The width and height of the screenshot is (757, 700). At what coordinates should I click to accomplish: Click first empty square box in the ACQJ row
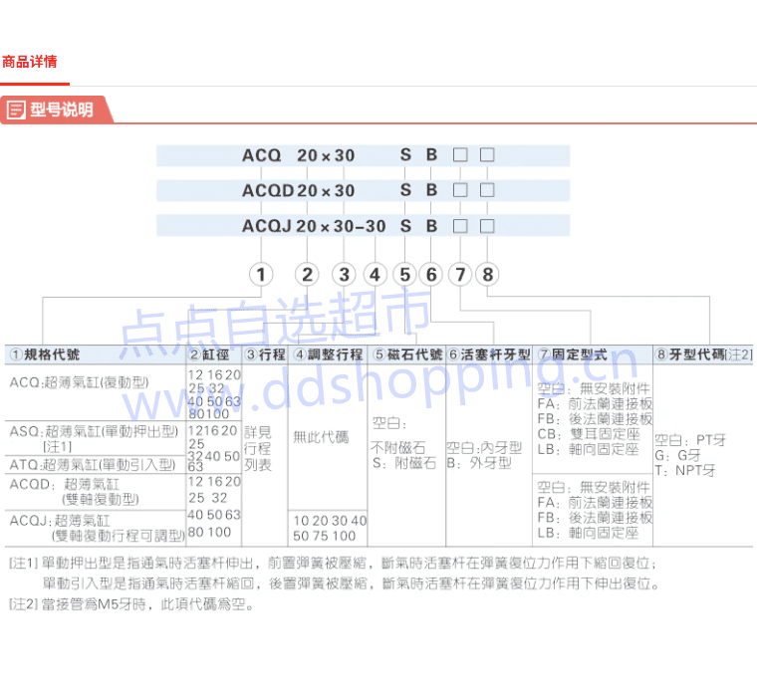tap(460, 226)
